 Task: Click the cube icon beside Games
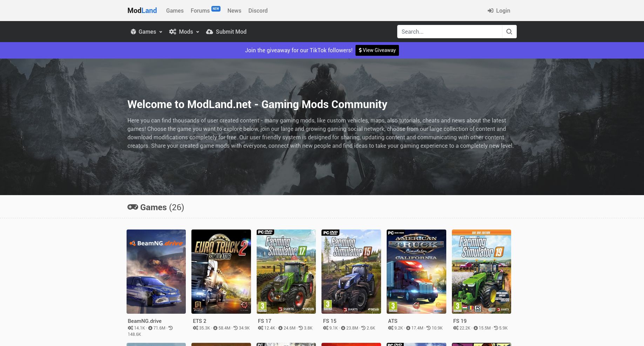[x=133, y=32]
